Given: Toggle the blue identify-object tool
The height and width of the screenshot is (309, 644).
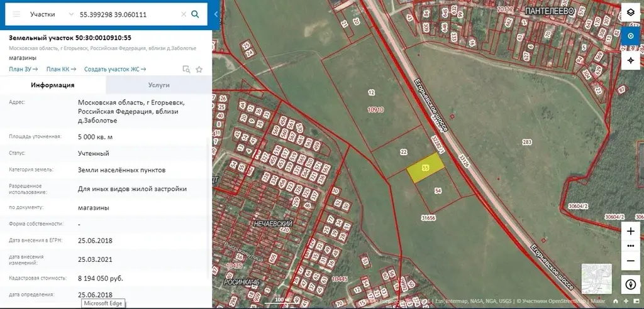Looking at the screenshot, I should point(631,36).
